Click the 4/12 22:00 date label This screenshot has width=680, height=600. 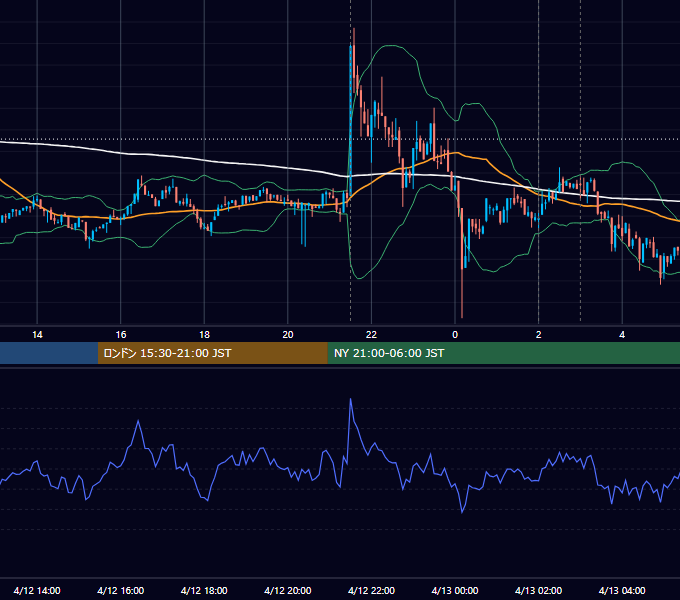371,590
